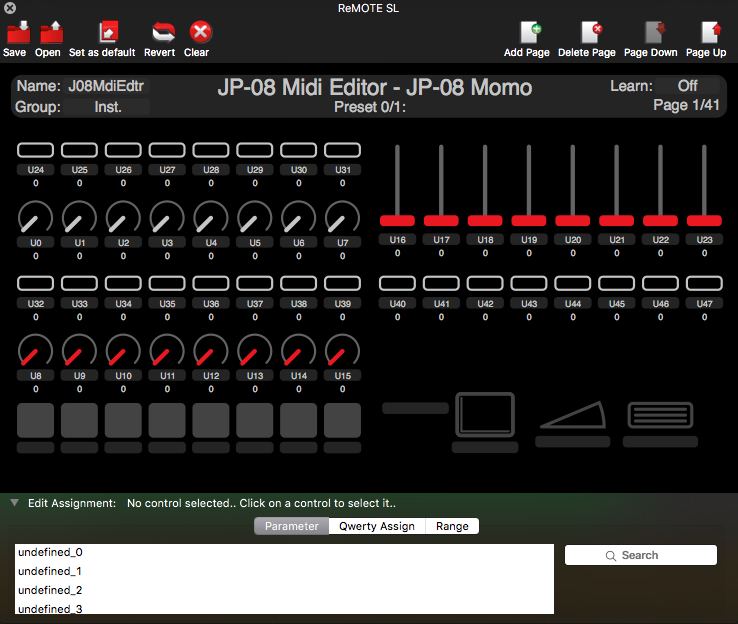Select the U32 button control
The image size is (738, 624).
(x=35, y=283)
